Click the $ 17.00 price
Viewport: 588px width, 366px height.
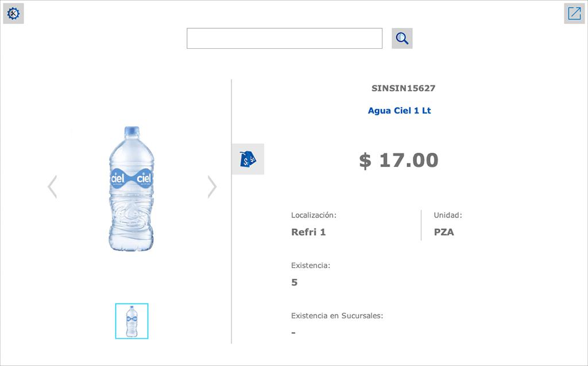(x=399, y=160)
